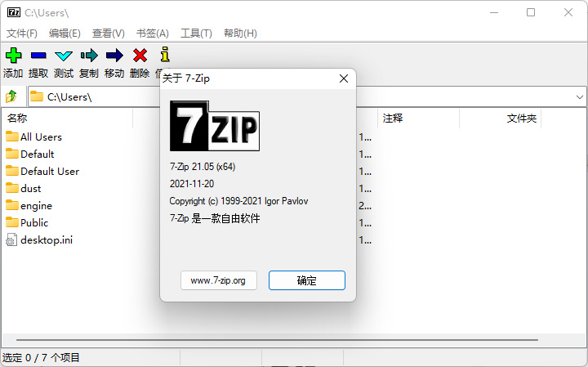Open the 编辑(E) menu
Image resolution: width=588 pixels, height=367 pixels.
point(65,34)
